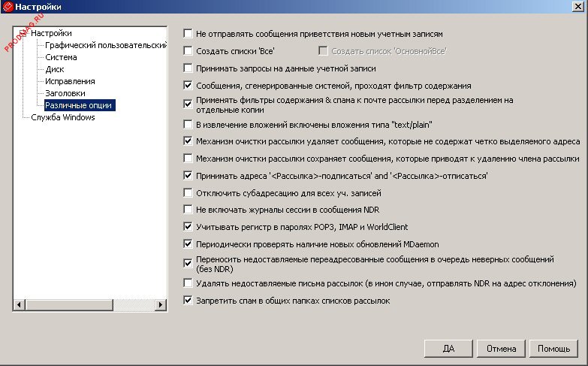Go to 'Заголовки' settings page

click(65, 93)
